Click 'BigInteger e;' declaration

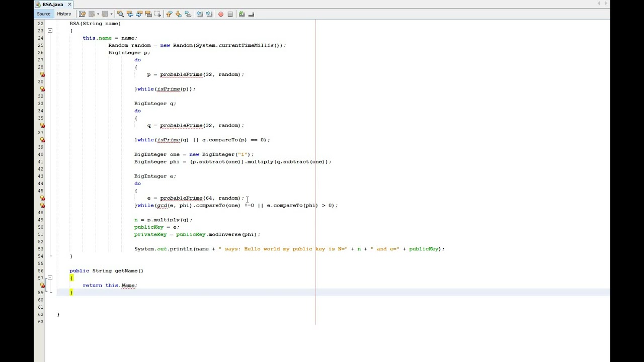(x=155, y=176)
